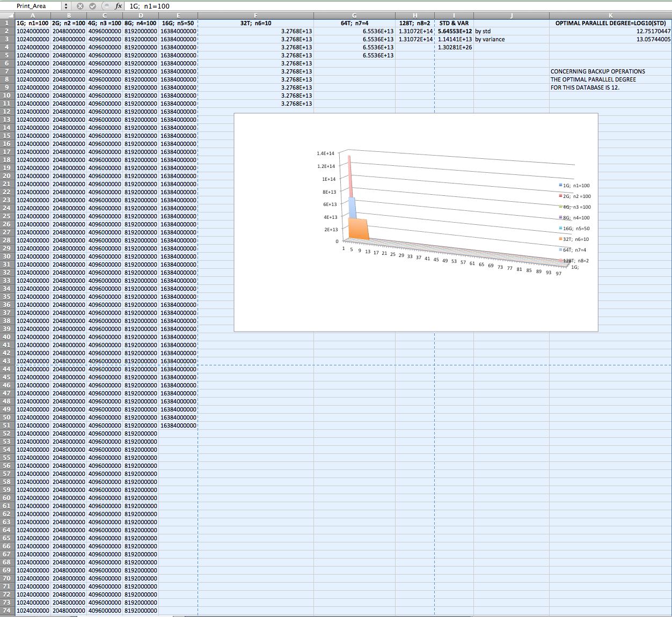
Task: Select column G header
Action: click(x=354, y=16)
